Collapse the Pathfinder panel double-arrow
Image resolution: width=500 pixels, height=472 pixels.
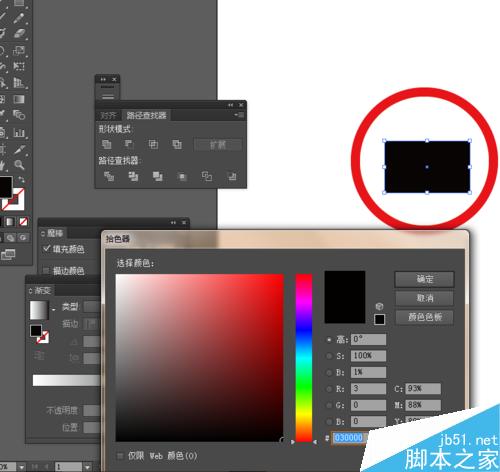pyautogui.click(x=231, y=105)
